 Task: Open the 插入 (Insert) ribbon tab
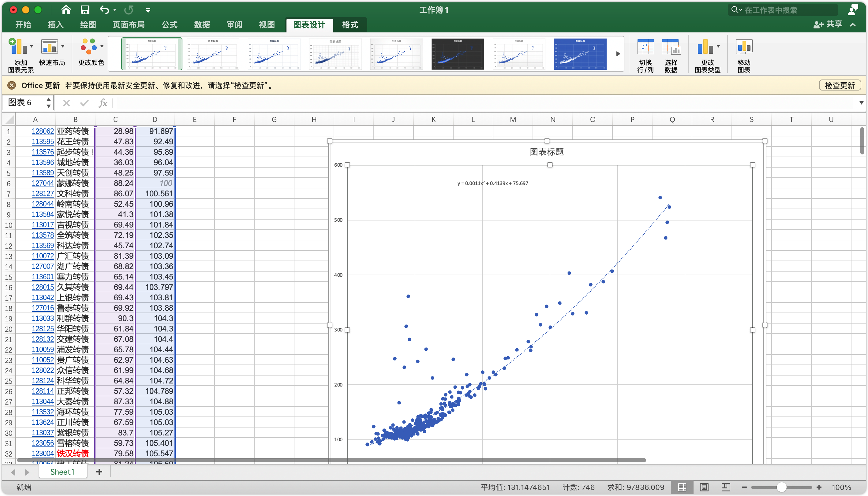[56, 24]
